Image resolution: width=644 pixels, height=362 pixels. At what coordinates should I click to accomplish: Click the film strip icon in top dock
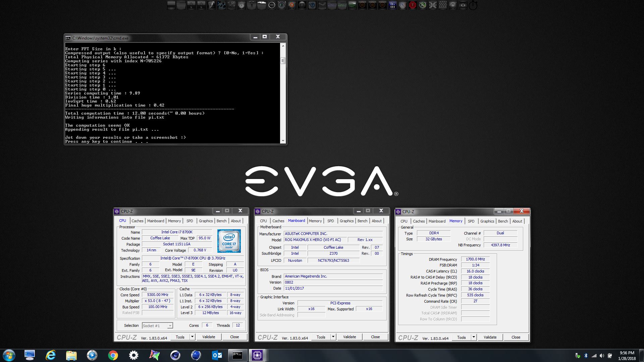click(352, 5)
